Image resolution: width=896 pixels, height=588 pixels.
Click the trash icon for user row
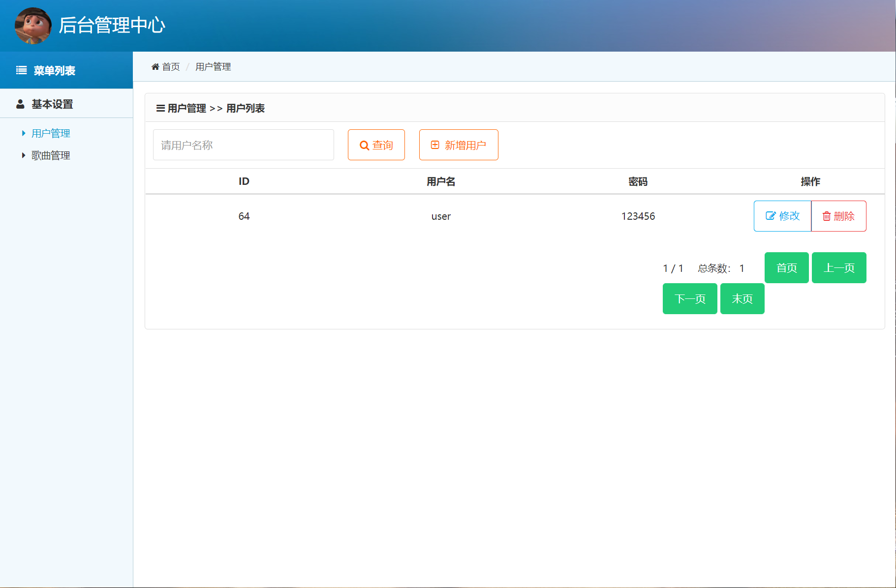[827, 216]
